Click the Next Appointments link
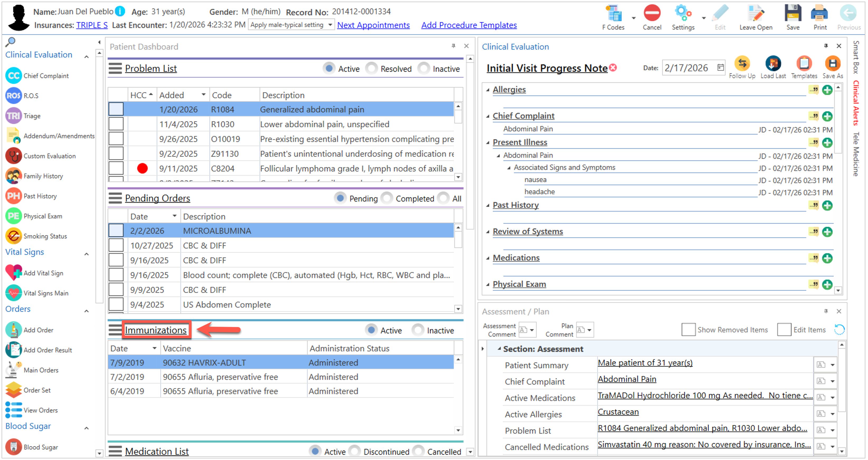The width and height of the screenshot is (868, 460). click(373, 25)
